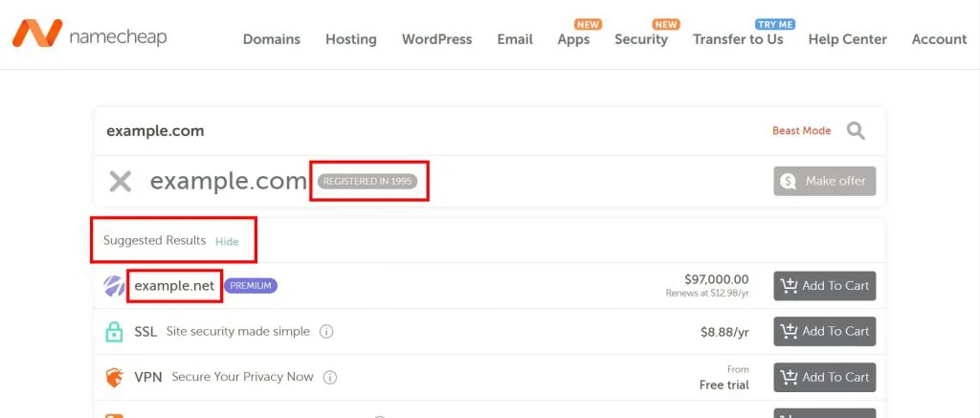Screen dimensions: 980x418
Task: Open the Apps menu
Action: (574, 39)
